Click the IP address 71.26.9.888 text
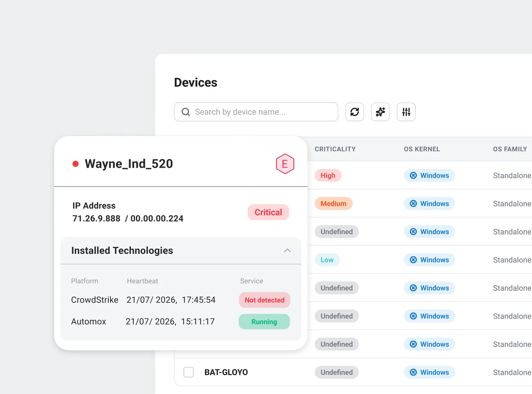 coord(97,219)
